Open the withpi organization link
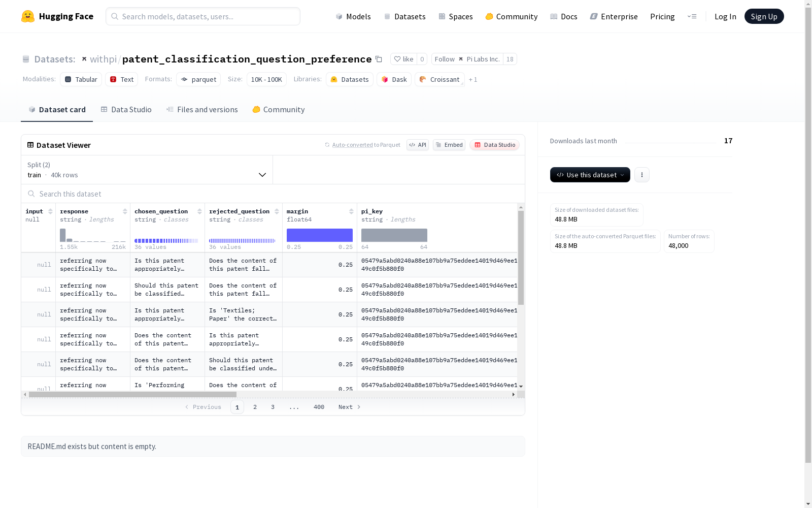Image resolution: width=812 pixels, height=508 pixels. (103, 59)
